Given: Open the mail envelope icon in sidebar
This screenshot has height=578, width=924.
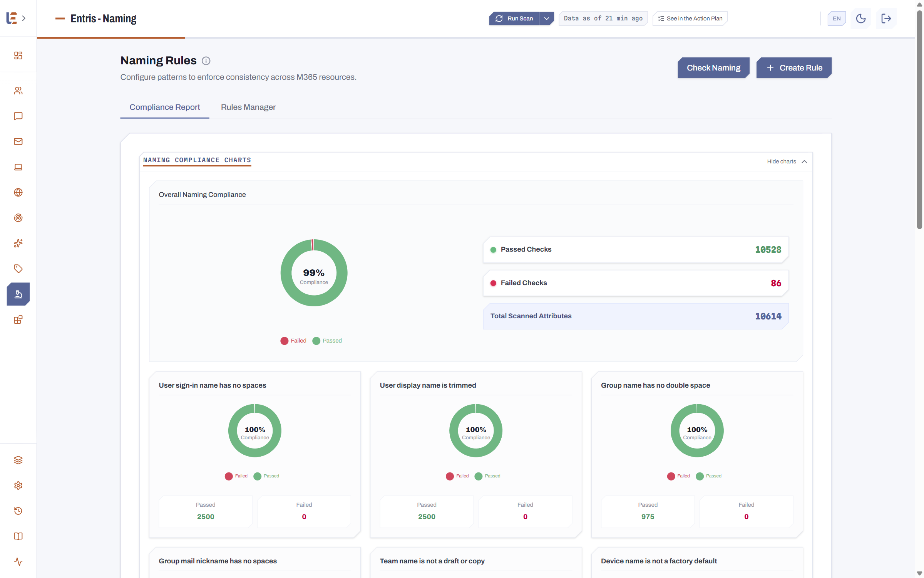Looking at the screenshot, I should pyautogui.click(x=18, y=141).
